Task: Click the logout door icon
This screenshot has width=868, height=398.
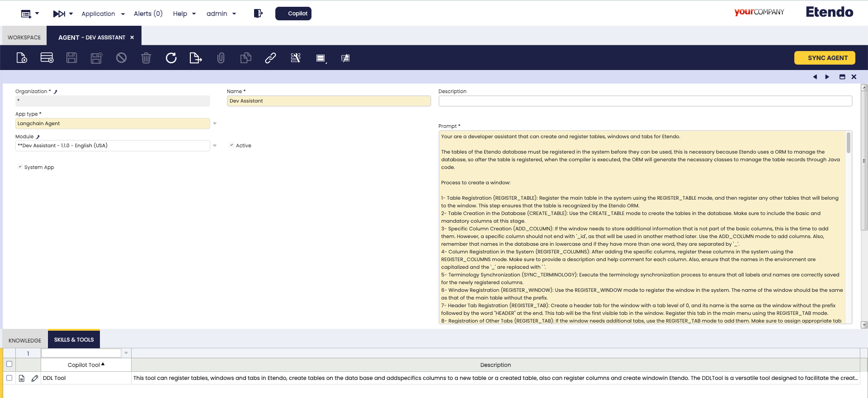Action: click(x=258, y=14)
